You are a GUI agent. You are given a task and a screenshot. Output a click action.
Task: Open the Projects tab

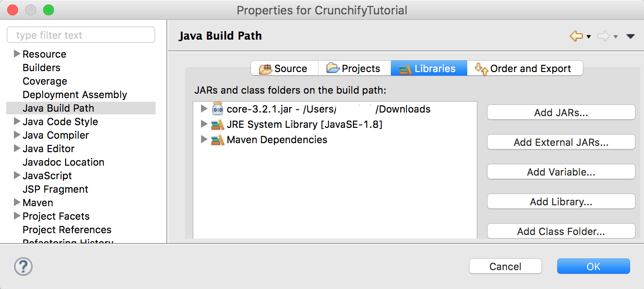coord(354,68)
